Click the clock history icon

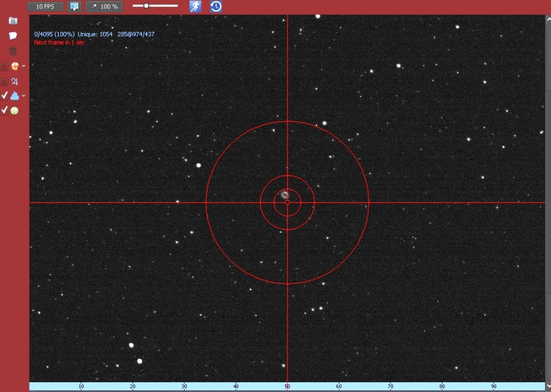[x=216, y=7]
